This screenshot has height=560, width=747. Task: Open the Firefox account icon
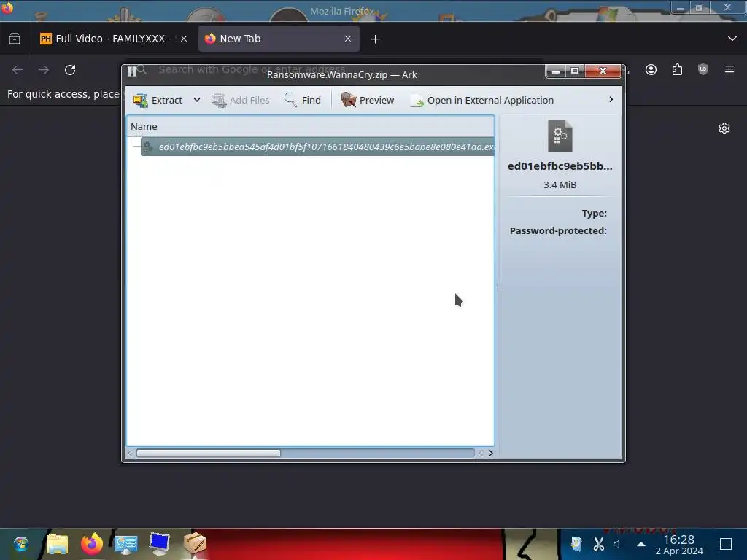click(651, 70)
